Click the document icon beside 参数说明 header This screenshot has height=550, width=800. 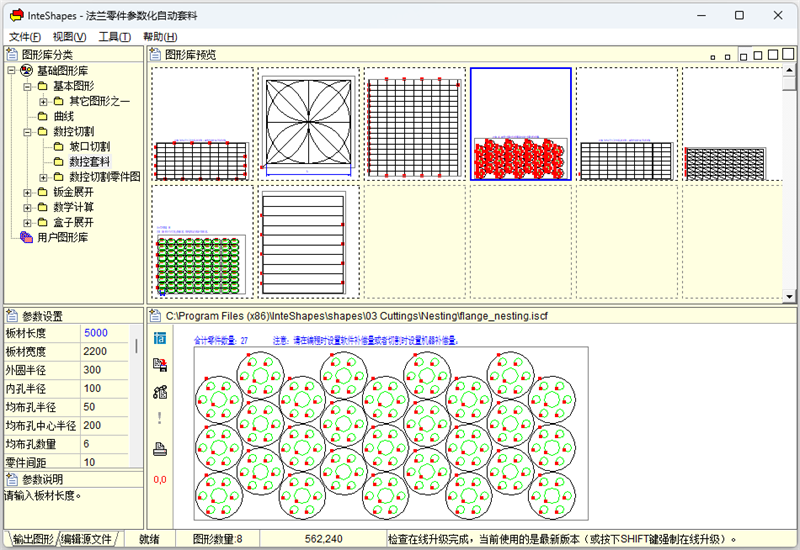(x=12, y=479)
